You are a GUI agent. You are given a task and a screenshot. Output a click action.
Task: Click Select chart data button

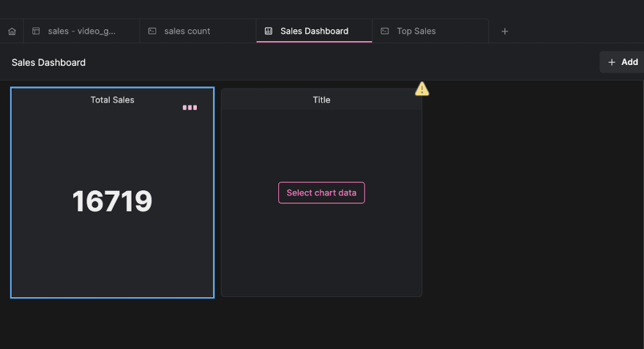pyautogui.click(x=321, y=192)
